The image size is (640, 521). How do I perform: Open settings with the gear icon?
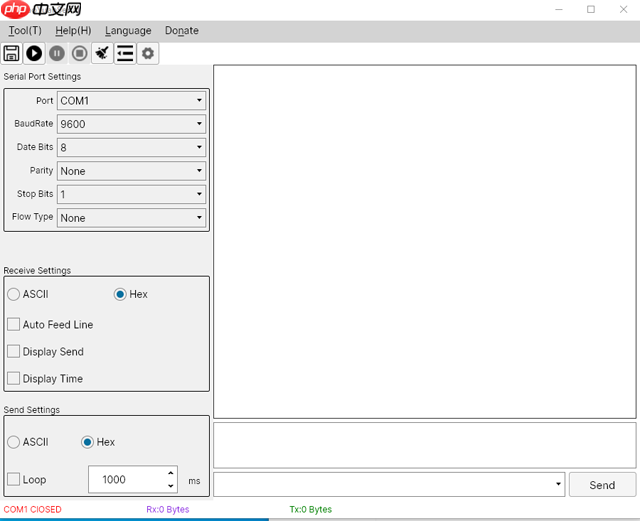[x=148, y=53]
